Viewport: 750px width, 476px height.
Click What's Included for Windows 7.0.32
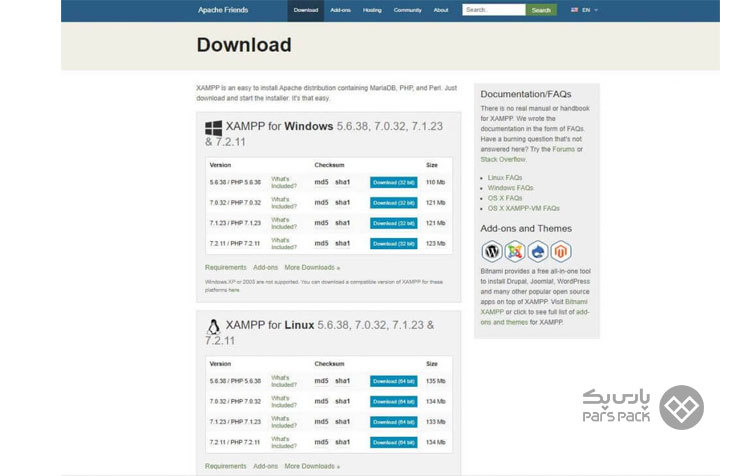[284, 203]
